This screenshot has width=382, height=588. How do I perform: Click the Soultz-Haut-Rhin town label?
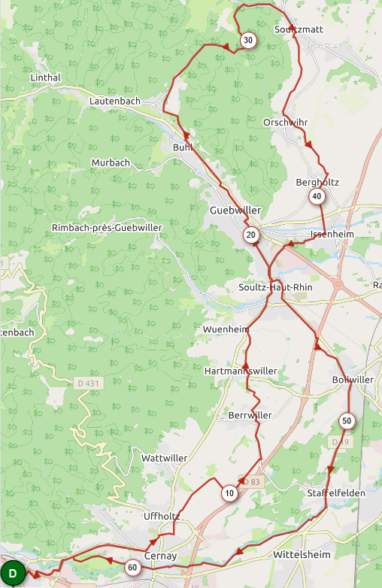pos(275,287)
